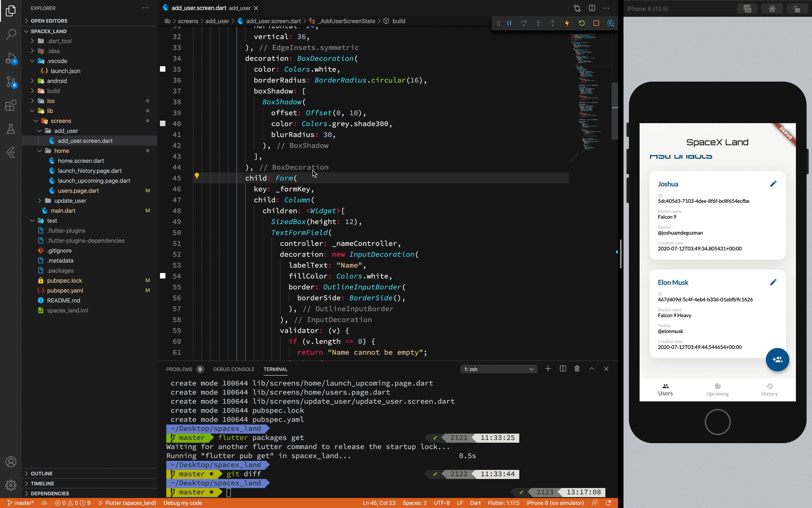
Task: Click simulator Home toolbar button
Action: [x=772, y=9]
